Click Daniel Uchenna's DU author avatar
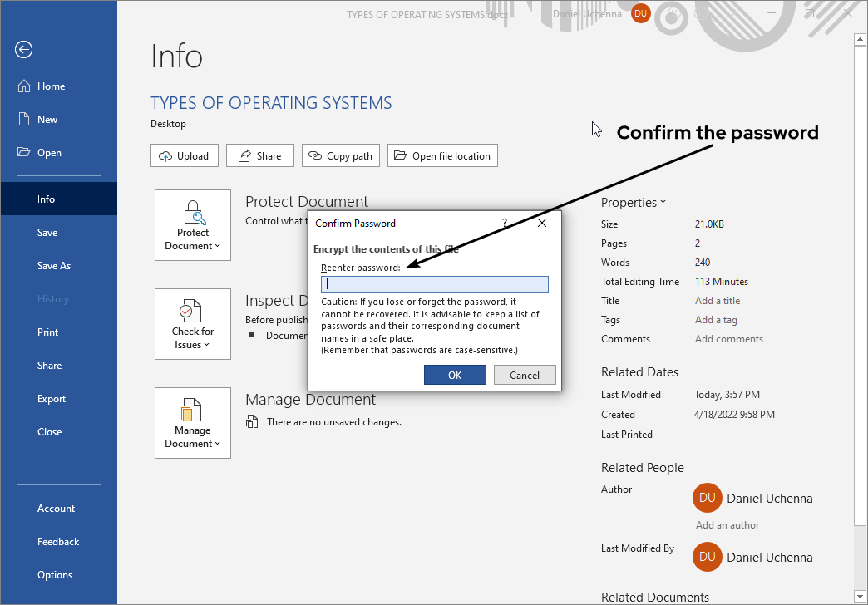 point(707,498)
